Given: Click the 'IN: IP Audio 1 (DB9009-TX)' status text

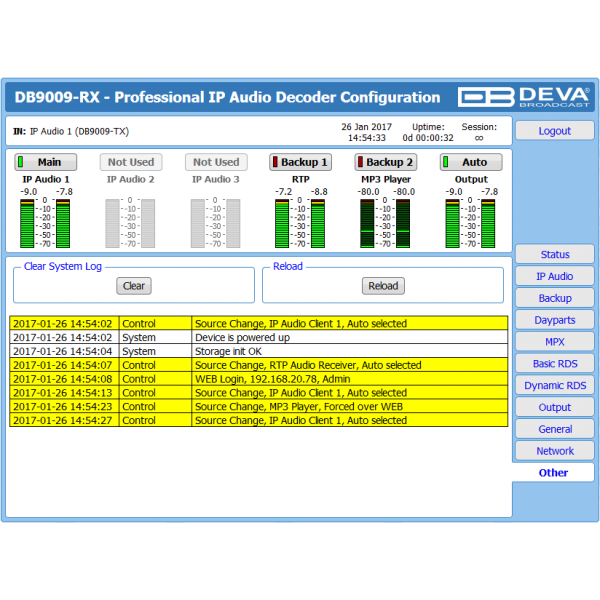Looking at the screenshot, I should 71,131.
